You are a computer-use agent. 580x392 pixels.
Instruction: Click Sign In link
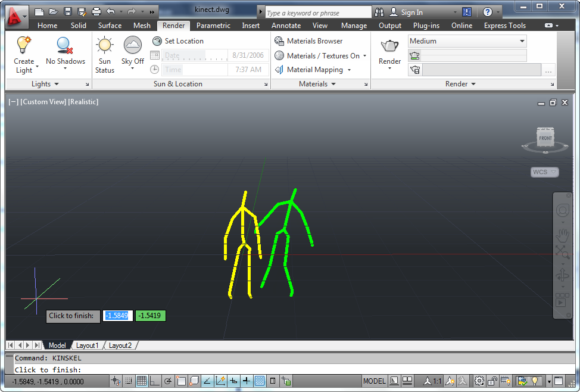pos(411,12)
